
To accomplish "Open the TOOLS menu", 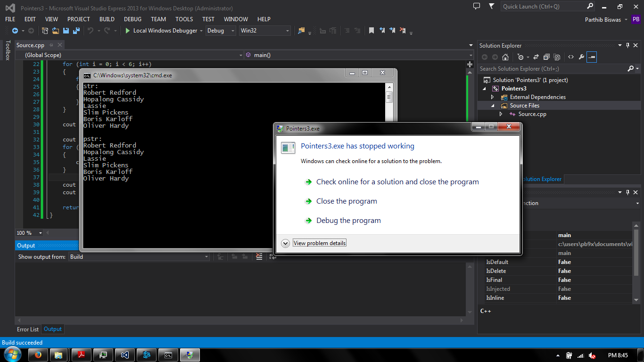I will [184, 19].
